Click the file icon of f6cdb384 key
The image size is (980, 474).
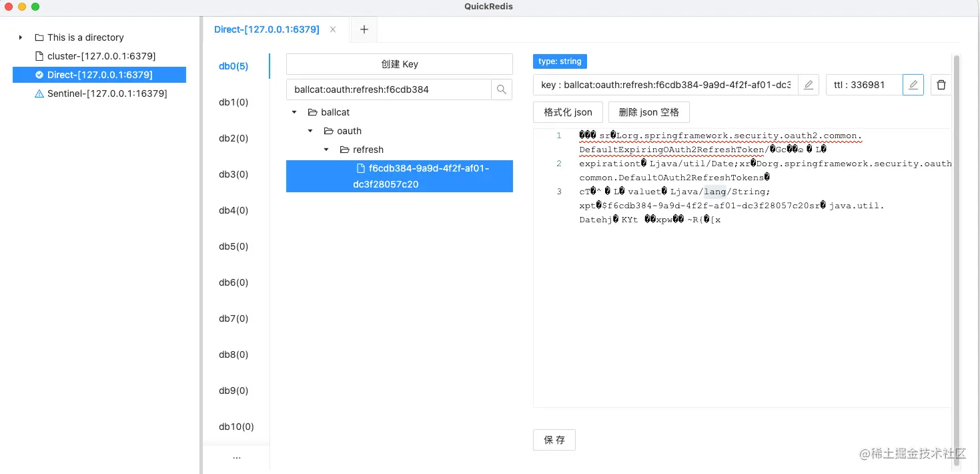click(x=361, y=168)
